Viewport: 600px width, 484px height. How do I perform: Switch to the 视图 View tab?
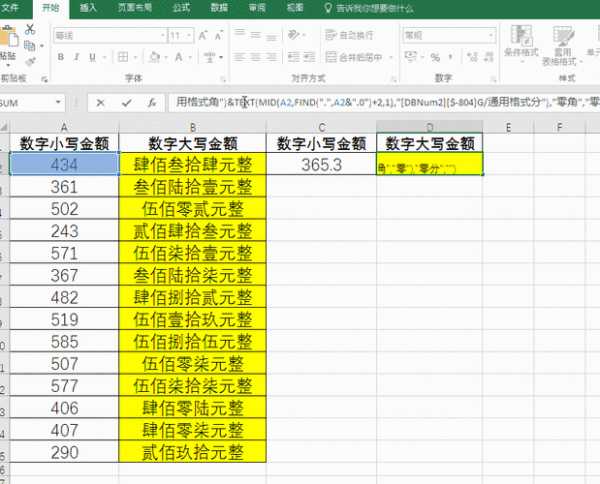[x=295, y=7]
